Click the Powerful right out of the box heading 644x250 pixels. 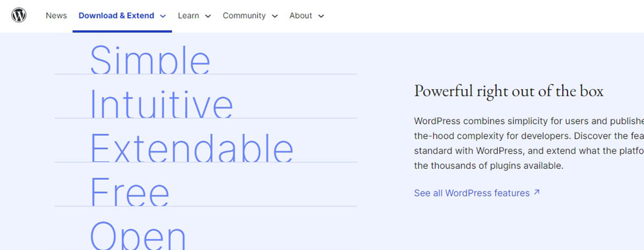(x=509, y=91)
